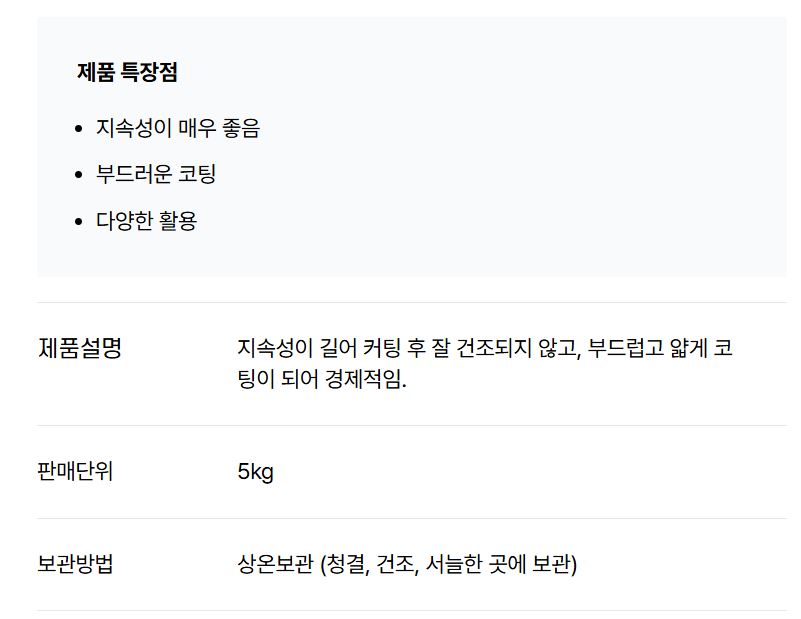This screenshot has width=801, height=619.
Task: Click the word "(청결," in storage method
Action: [345, 564]
